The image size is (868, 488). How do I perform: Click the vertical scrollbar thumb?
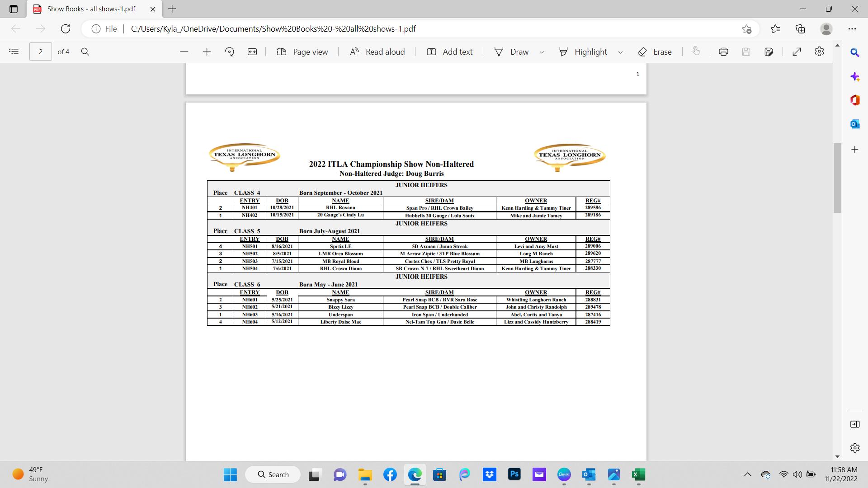pos(837,178)
